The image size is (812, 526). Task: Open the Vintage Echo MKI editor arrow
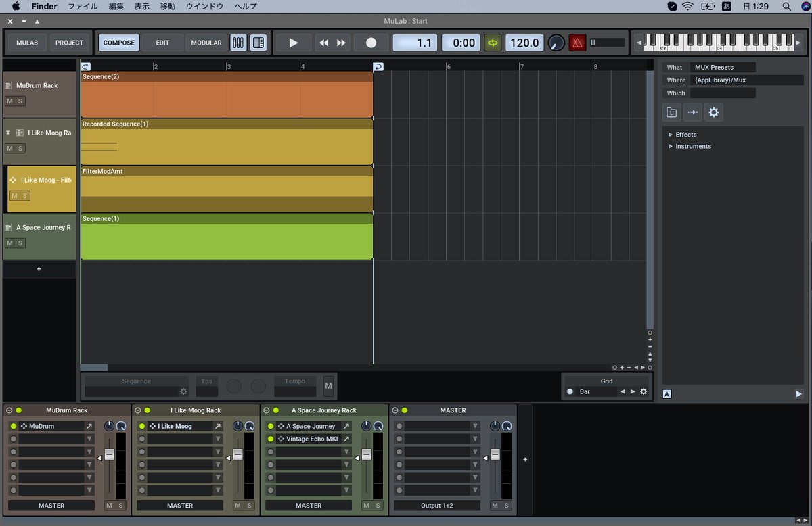pyautogui.click(x=346, y=439)
